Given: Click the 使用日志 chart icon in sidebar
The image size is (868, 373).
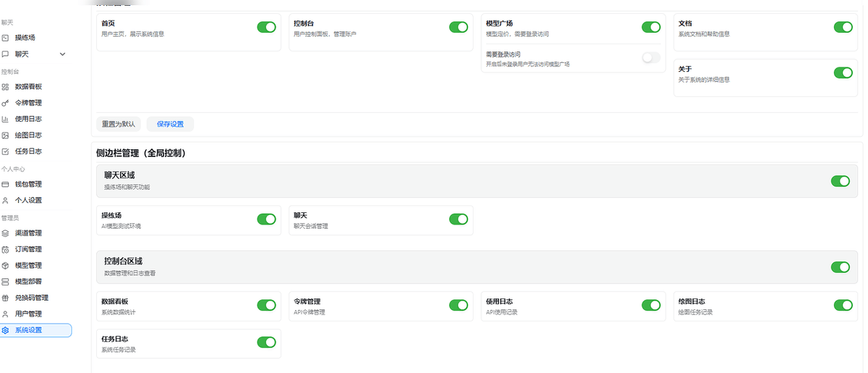Looking at the screenshot, I should pyautogui.click(x=5, y=119).
